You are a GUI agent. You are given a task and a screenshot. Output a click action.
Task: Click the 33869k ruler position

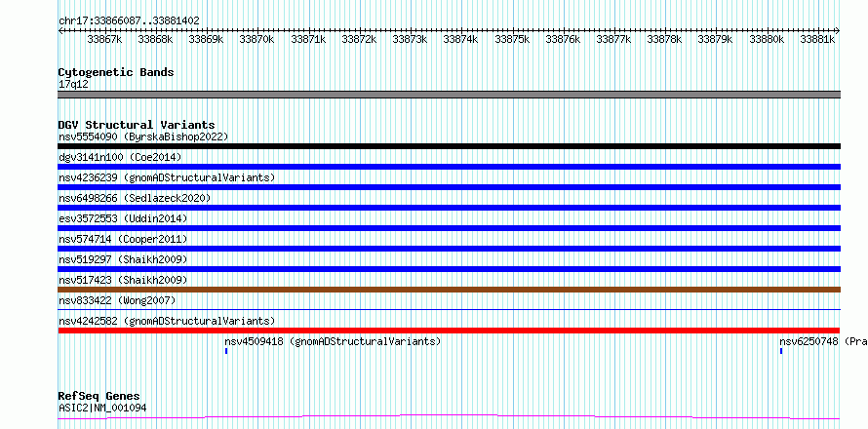pyautogui.click(x=207, y=39)
